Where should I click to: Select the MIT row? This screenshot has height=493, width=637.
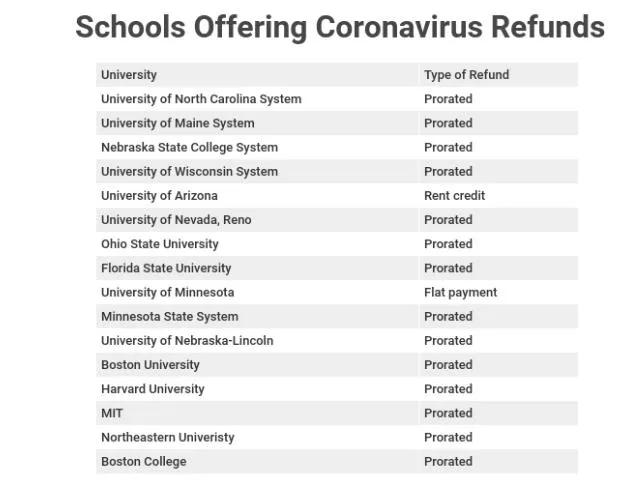coord(112,413)
